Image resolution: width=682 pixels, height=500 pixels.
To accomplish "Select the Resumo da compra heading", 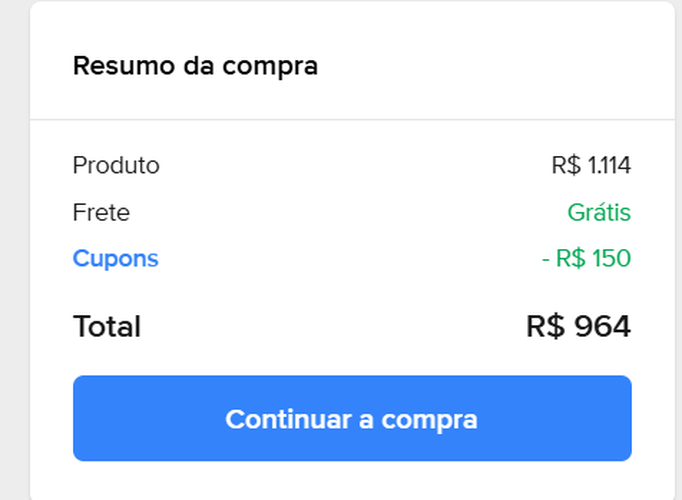I will coord(195,67).
